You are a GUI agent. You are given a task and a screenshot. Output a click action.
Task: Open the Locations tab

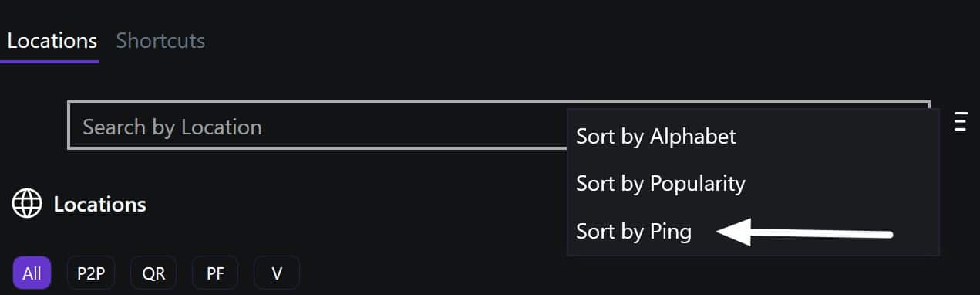click(52, 40)
